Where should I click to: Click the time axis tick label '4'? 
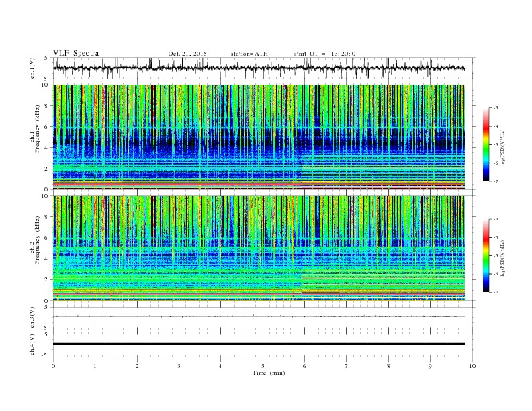pyautogui.click(x=220, y=366)
